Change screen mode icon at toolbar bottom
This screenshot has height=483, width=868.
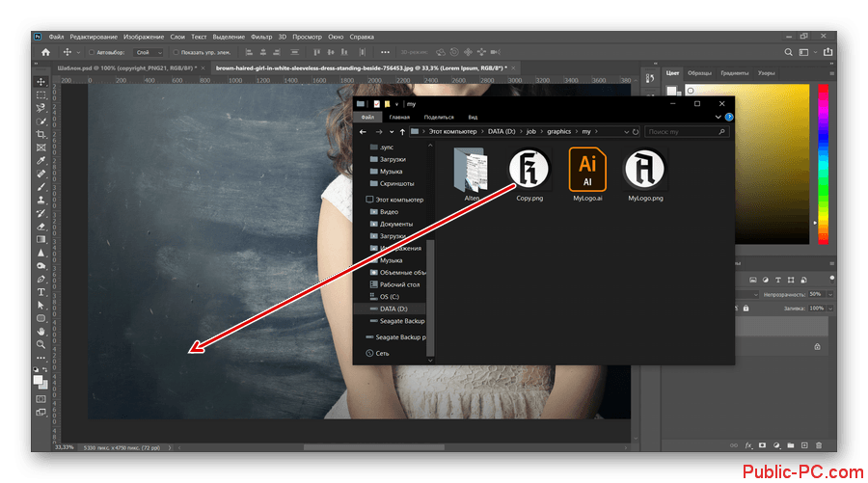[x=41, y=413]
